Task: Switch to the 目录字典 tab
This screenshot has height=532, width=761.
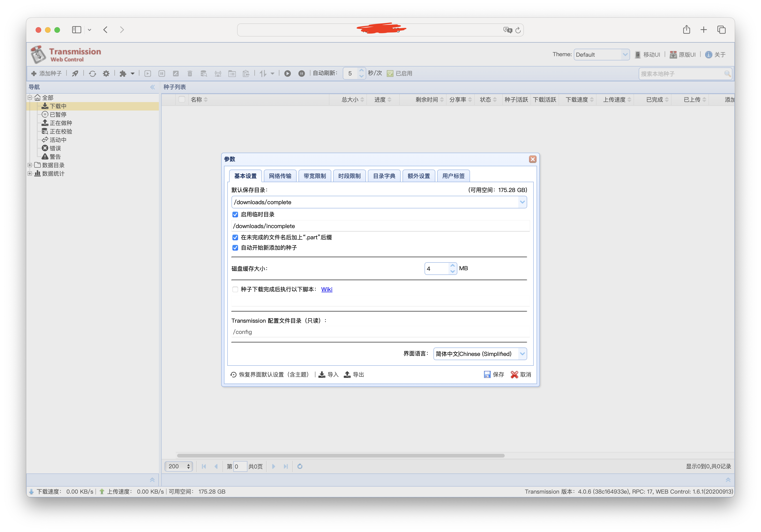Action: [384, 176]
